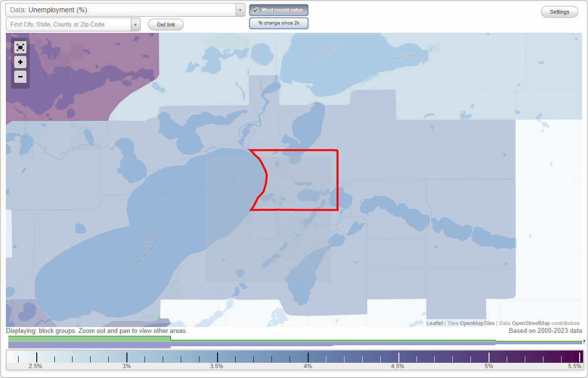Click the Ottertail map label
Image resolution: width=588 pixels, height=378 pixels.
[302, 183]
